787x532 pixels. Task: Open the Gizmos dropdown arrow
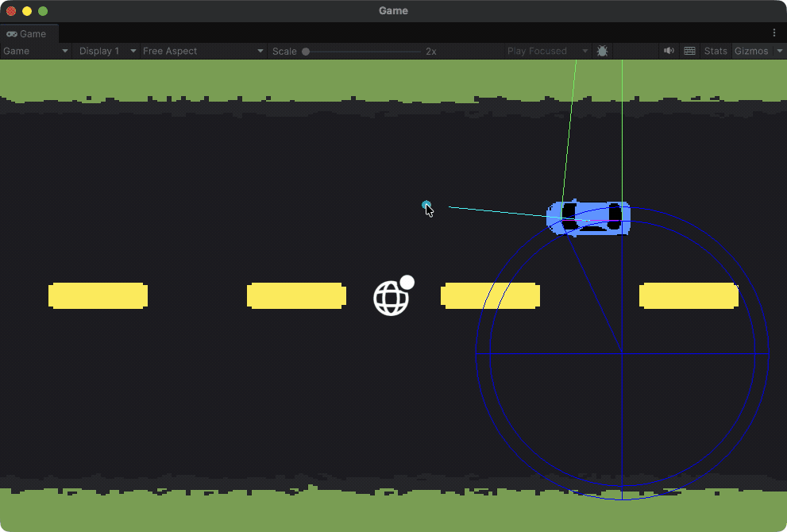click(x=779, y=51)
